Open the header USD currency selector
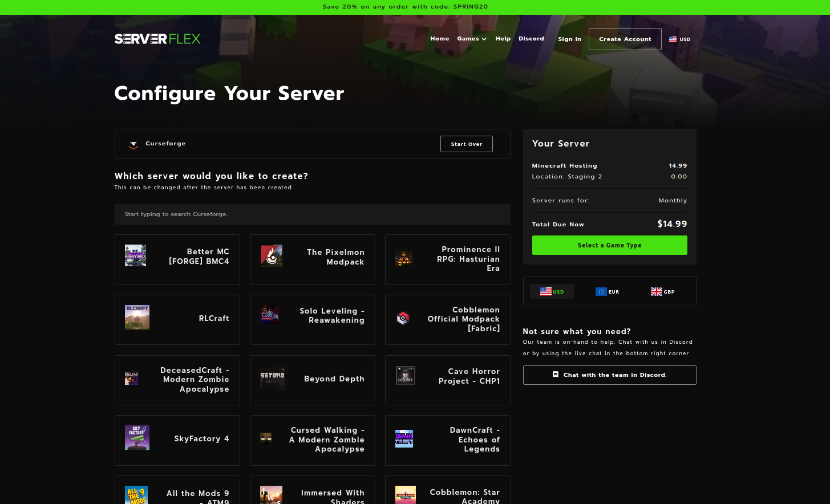The image size is (830, 504). 680,39
